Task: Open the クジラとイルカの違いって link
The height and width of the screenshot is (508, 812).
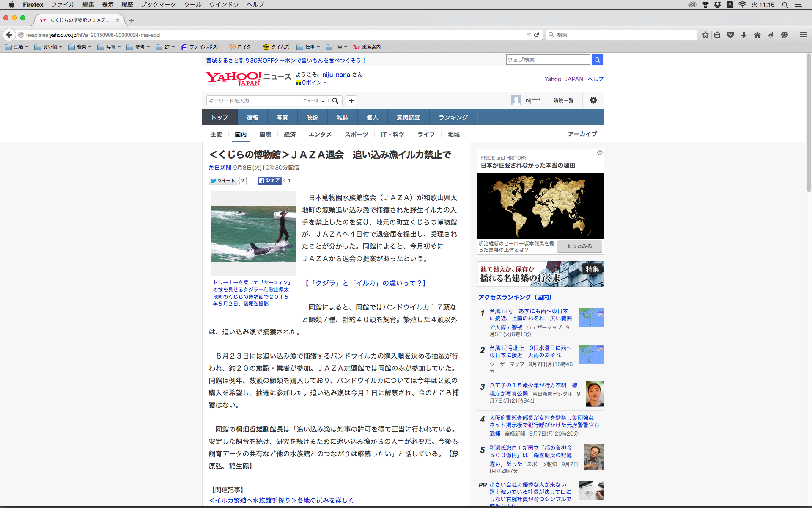Action: (365, 283)
